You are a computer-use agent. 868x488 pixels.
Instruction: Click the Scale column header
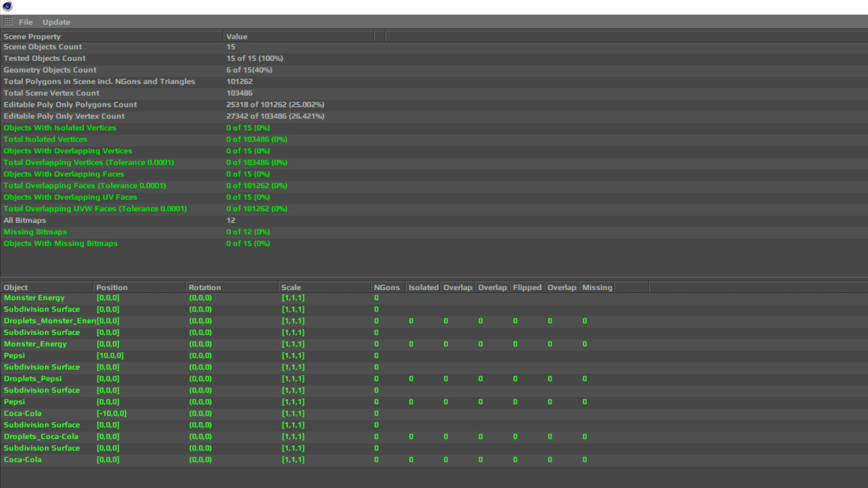tap(291, 287)
